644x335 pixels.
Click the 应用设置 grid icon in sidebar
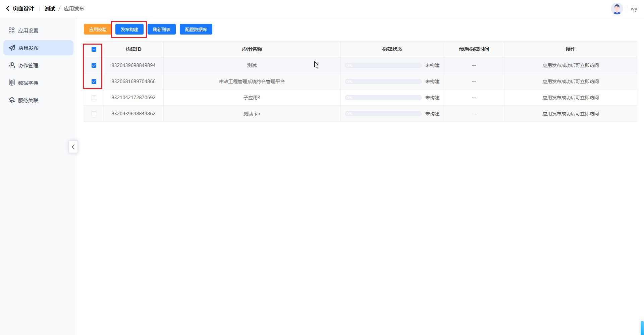12,31
